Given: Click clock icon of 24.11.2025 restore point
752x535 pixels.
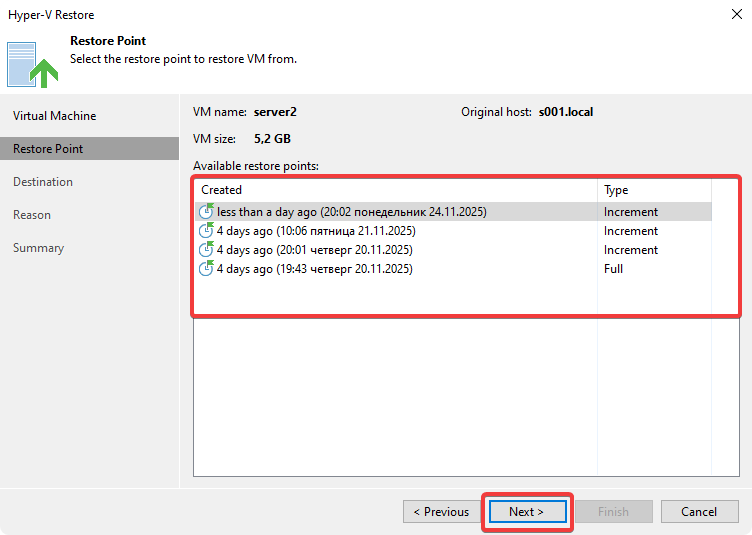Looking at the screenshot, I should (206, 212).
